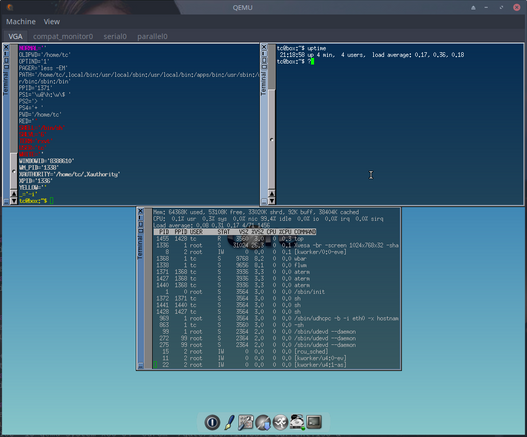Click the wbar process row
Image resolution: width=527 pixels, height=437 pixels.
point(277,258)
